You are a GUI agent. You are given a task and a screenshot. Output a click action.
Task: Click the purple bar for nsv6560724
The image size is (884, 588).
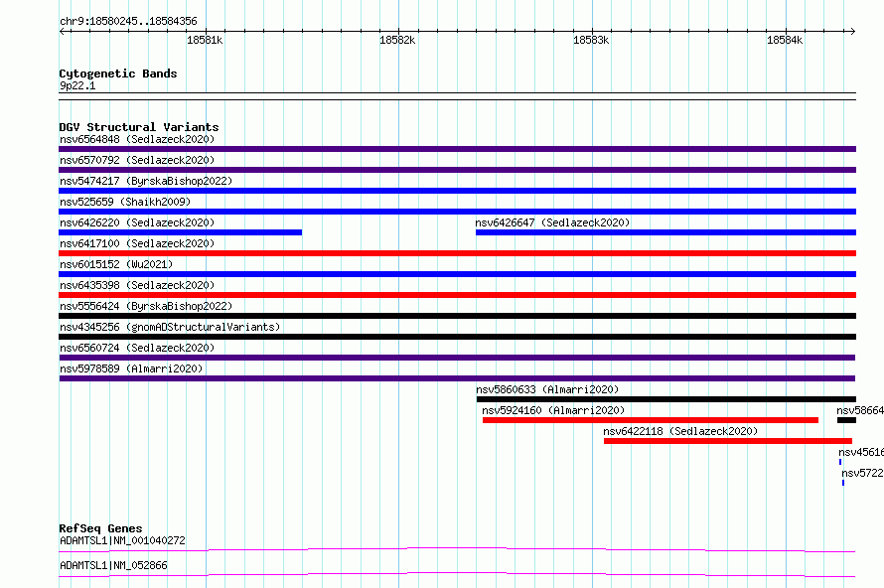tap(457, 358)
